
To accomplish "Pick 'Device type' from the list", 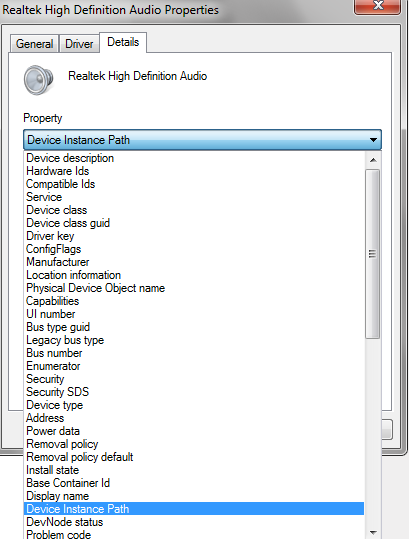I will coord(194,405).
